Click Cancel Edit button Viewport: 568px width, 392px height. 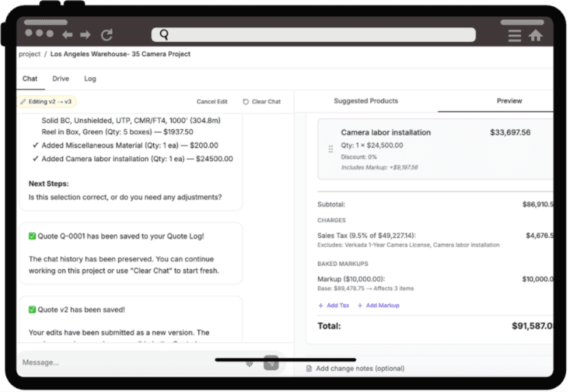(212, 102)
